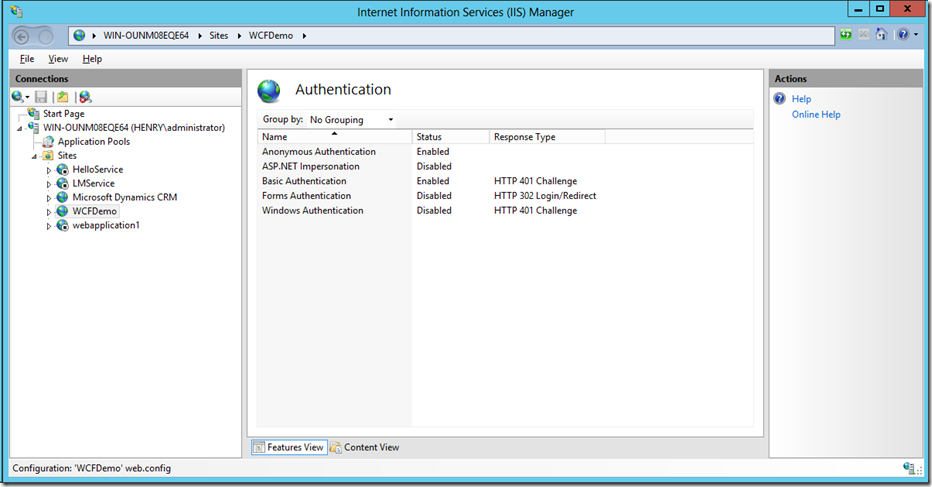The height and width of the screenshot is (487, 932).
Task: Select Start Page in Connections tree
Action: [64, 114]
